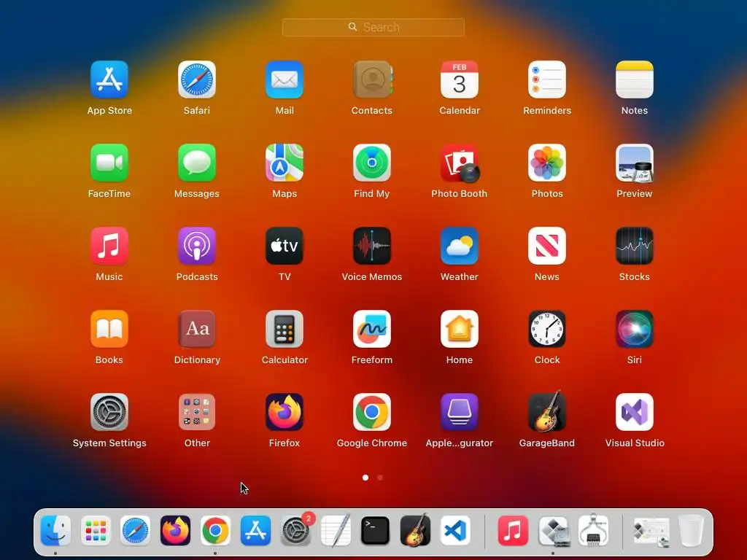Launch the Find My app

372,163
